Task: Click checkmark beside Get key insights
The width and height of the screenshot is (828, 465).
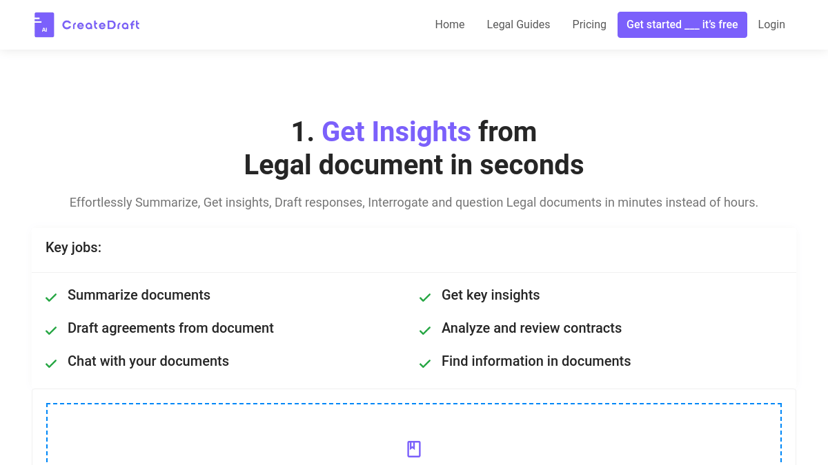Action: pos(425,298)
